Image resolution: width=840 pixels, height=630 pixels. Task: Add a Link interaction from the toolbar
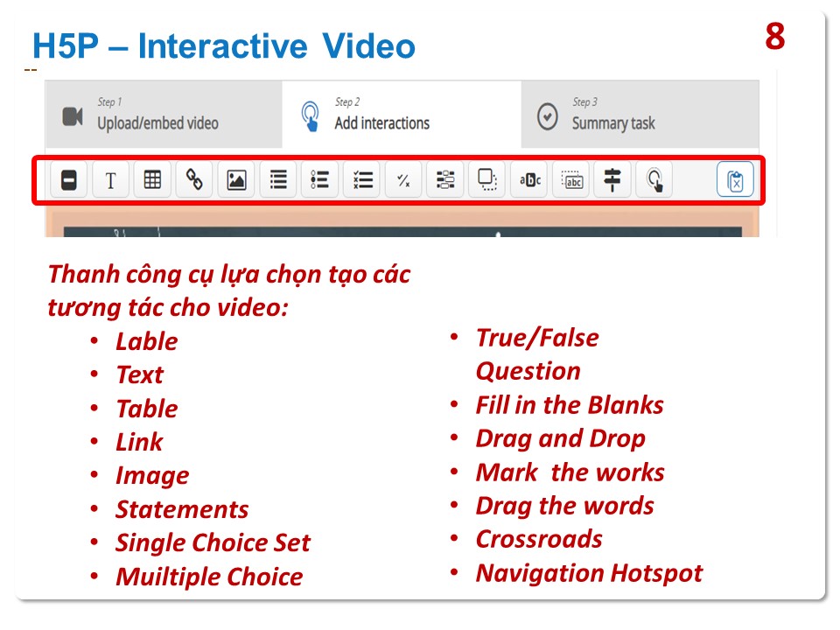194,180
